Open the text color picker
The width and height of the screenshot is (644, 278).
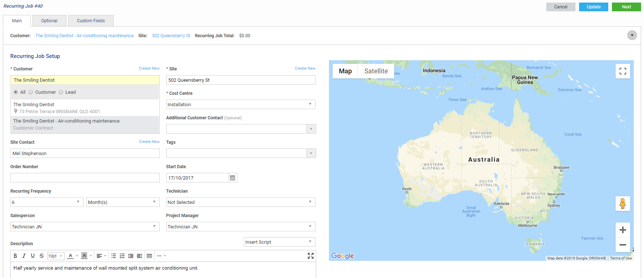[71, 256]
